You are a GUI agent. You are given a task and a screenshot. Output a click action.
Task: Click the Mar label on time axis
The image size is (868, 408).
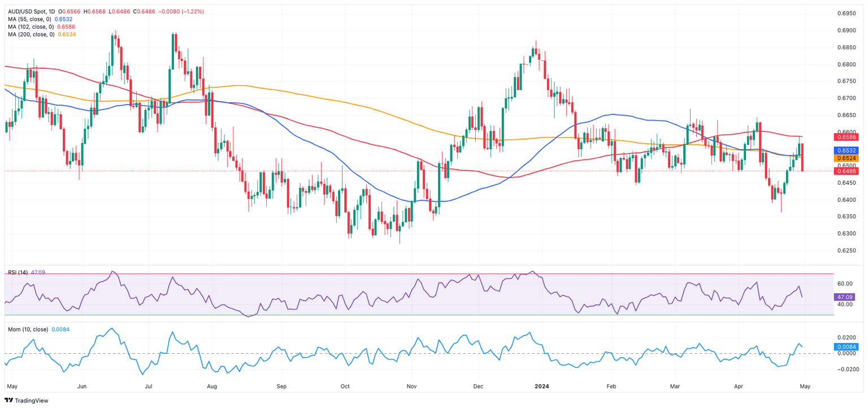pos(675,387)
